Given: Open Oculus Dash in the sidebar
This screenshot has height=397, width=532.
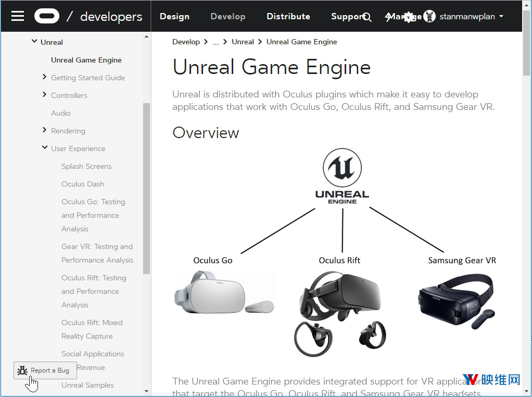Looking at the screenshot, I should pyautogui.click(x=83, y=184).
